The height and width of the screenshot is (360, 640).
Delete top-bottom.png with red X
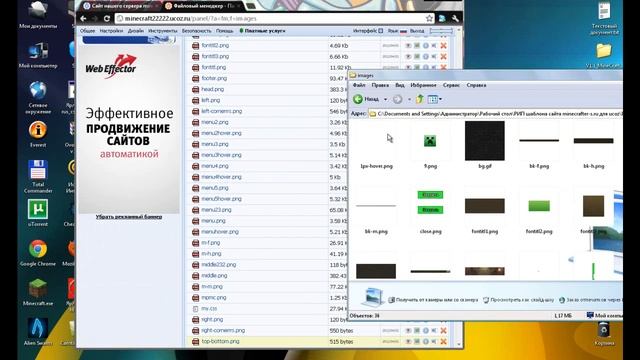pos(443,342)
